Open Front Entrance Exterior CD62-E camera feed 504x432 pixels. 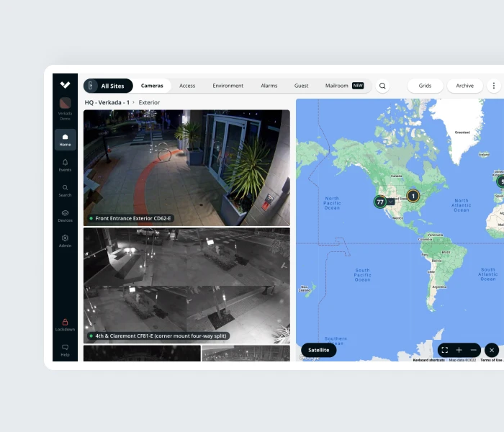pos(186,168)
